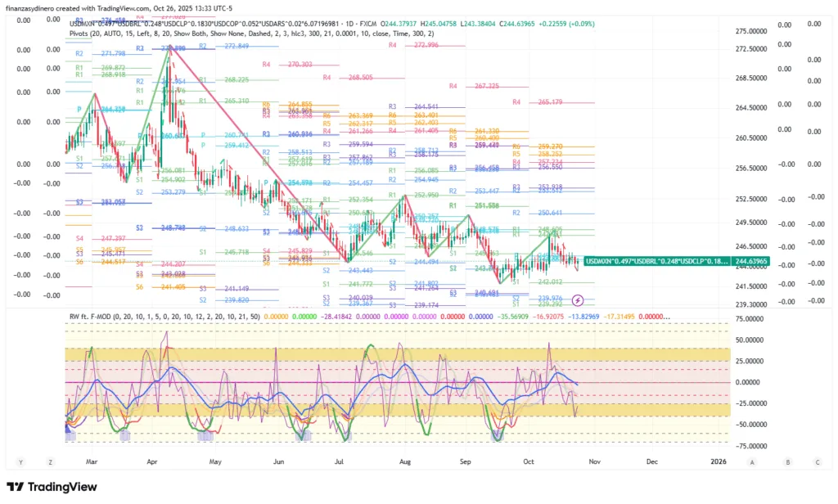This screenshot has width=838, height=504.
Task: Click the B scale button at bottom right
Action: [788, 461]
